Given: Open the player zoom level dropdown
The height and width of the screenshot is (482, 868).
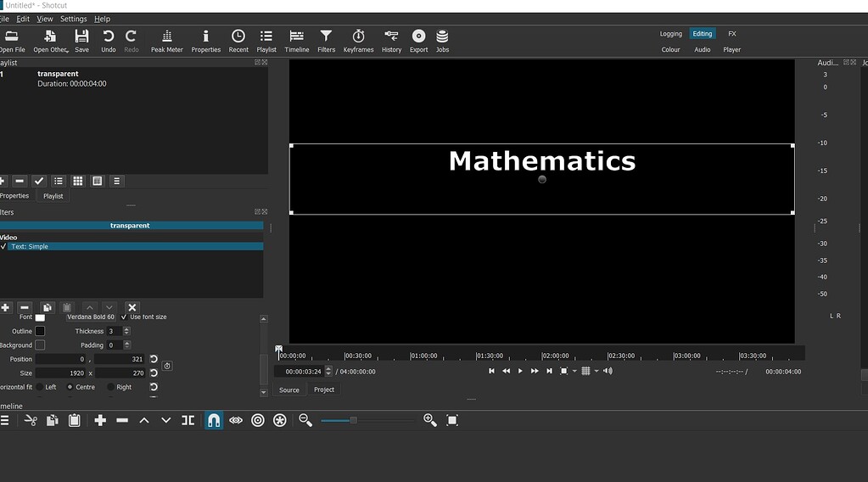Looking at the screenshot, I should pyautogui.click(x=574, y=371).
